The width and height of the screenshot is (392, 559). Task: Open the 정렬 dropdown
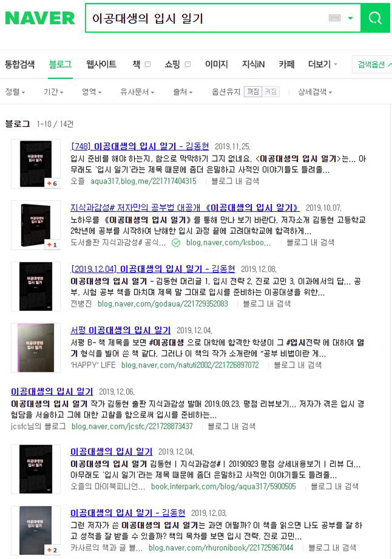(x=15, y=92)
